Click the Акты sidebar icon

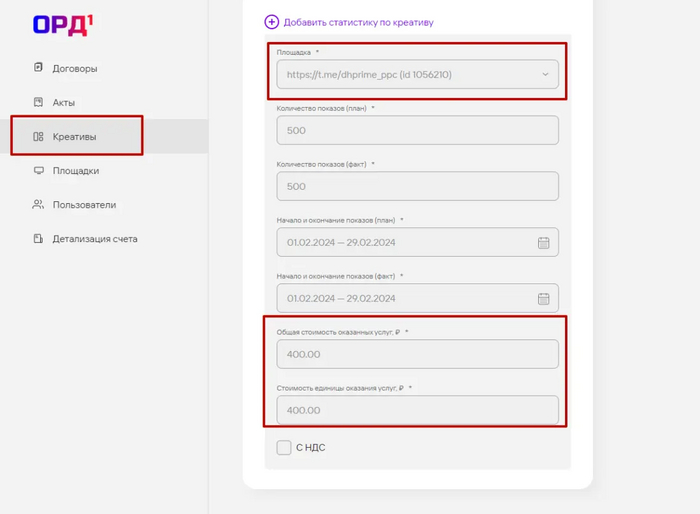[x=38, y=102]
